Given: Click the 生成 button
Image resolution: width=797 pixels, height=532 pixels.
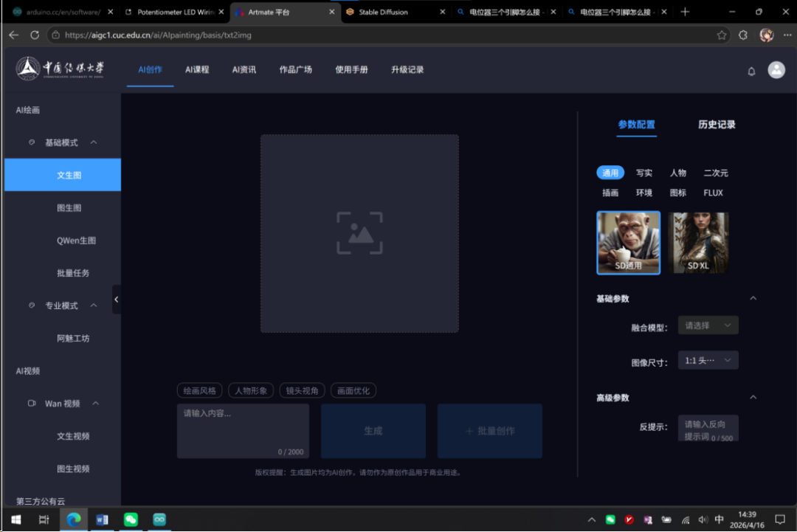Looking at the screenshot, I should coord(373,431).
